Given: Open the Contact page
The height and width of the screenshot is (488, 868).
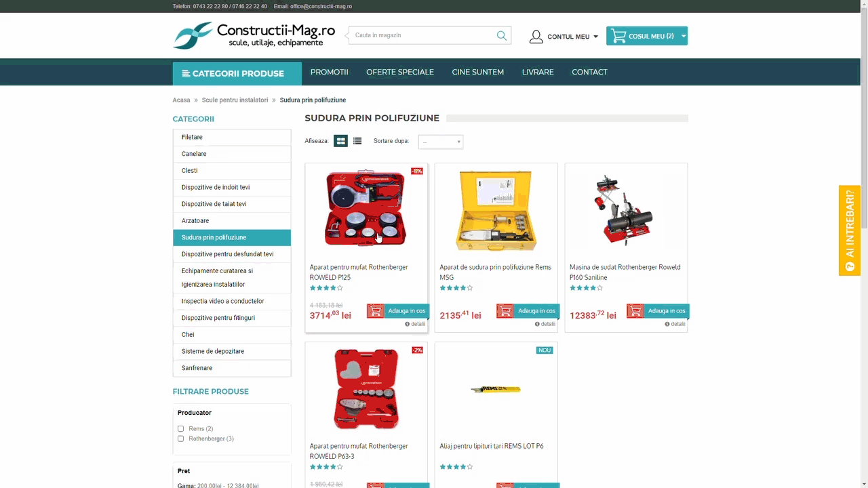Looking at the screenshot, I should (x=589, y=72).
